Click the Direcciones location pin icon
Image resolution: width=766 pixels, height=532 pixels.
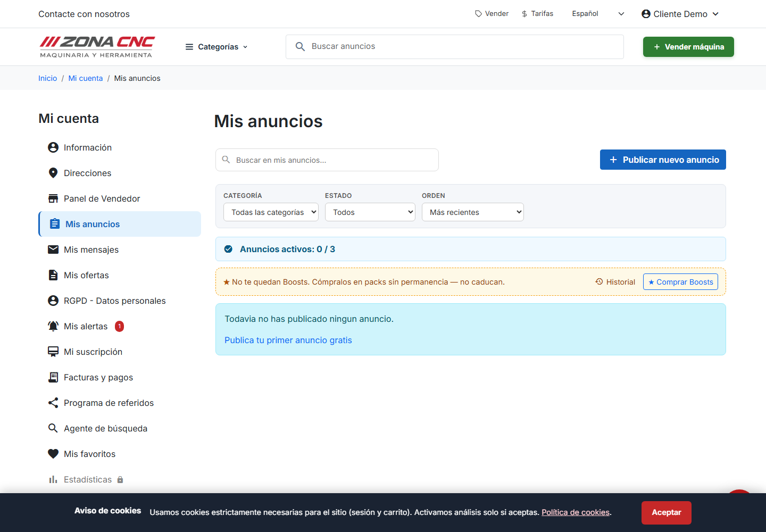coord(53,173)
